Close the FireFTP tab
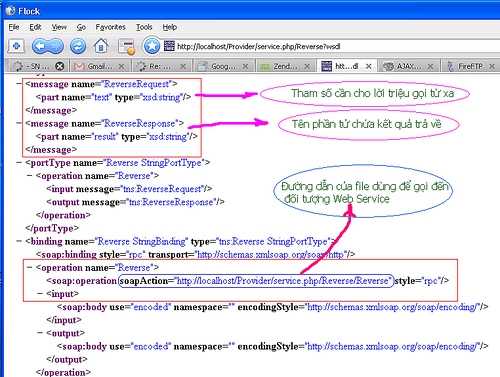The height and width of the screenshot is (377, 500). pos(492,67)
